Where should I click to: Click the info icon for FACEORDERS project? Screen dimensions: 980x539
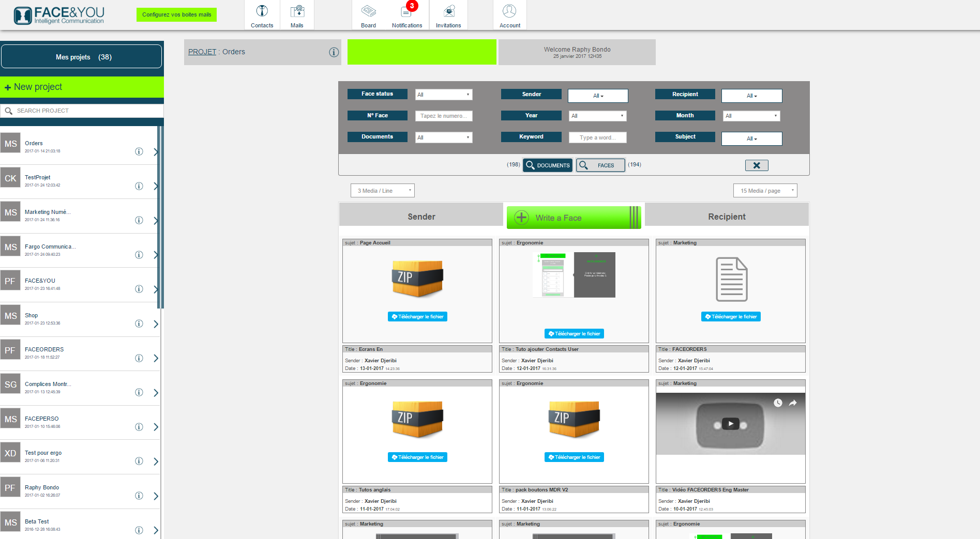tap(139, 358)
